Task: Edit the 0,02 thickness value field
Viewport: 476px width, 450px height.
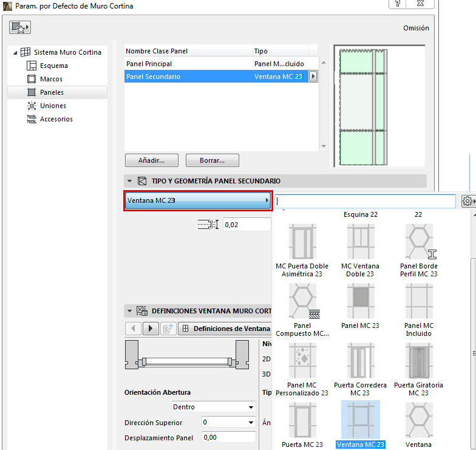Action: 246,225
